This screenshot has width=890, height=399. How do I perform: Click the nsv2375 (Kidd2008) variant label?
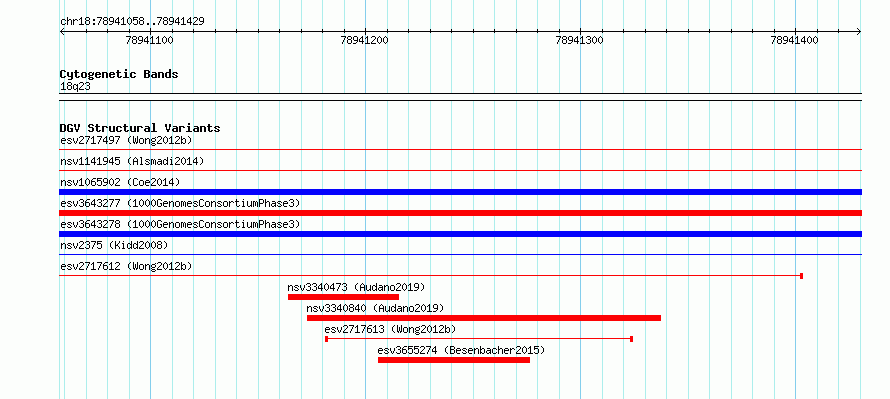coord(114,245)
